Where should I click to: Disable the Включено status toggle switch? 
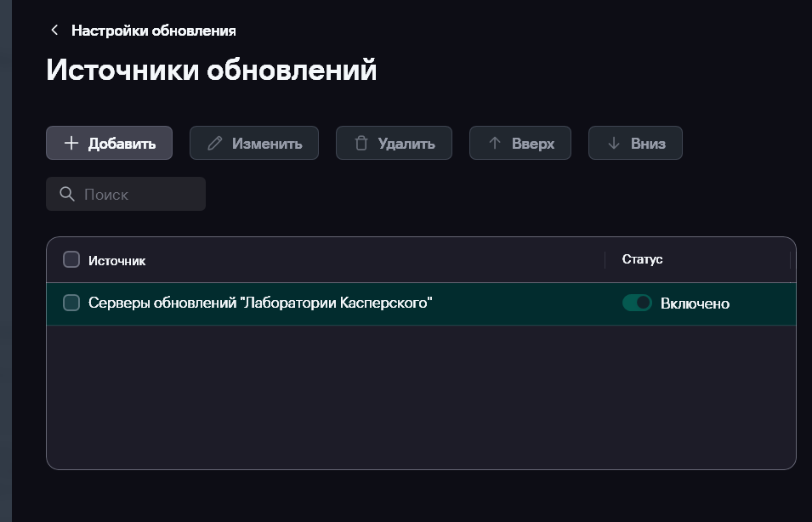637,303
